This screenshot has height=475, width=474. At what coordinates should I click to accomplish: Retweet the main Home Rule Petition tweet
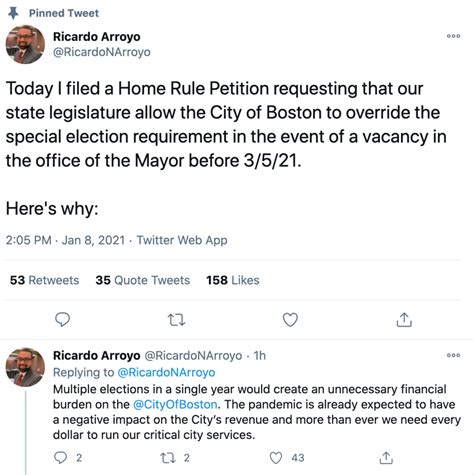[176, 320]
